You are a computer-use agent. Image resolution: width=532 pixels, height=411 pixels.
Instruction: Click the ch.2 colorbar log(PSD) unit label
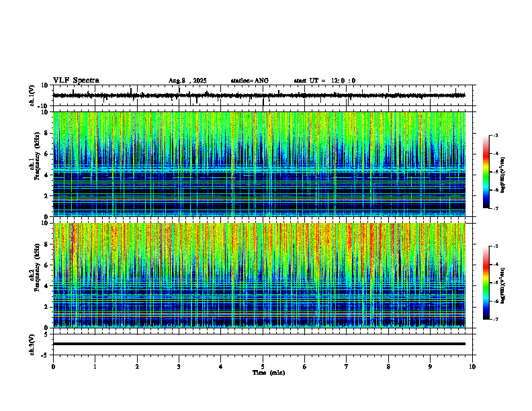click(503, 285)
